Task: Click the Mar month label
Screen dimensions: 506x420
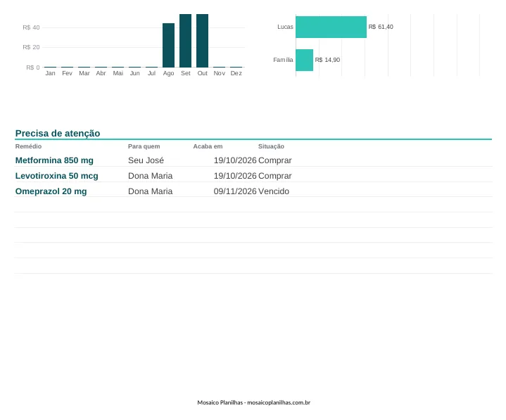Action: click(x=84, y=73)
